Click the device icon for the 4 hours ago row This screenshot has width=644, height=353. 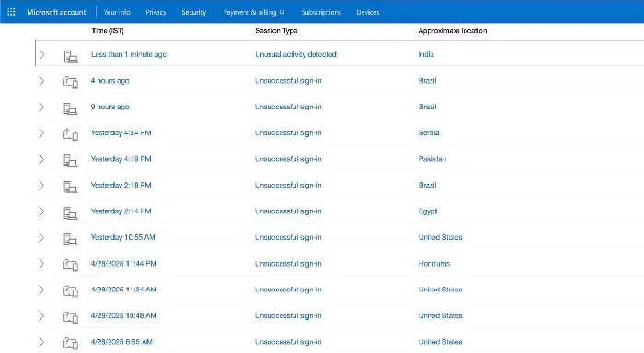[x=71, y=82]
